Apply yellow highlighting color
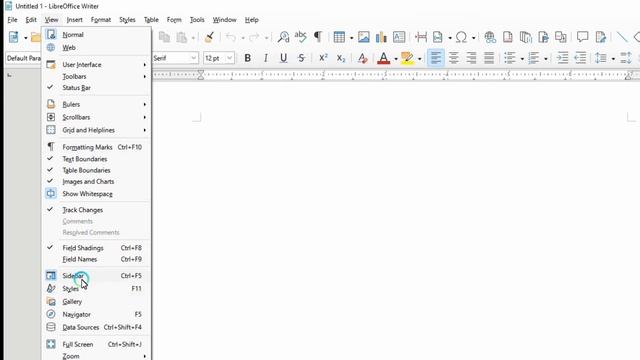This screenshot has width=640, height=360. coord(407,58)
